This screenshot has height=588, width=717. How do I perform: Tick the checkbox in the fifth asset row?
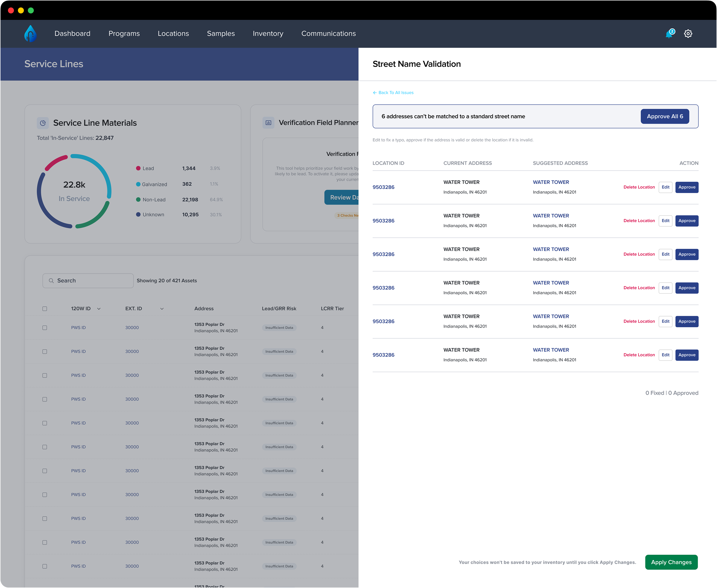pyautogui.click(x=45, y=423)
